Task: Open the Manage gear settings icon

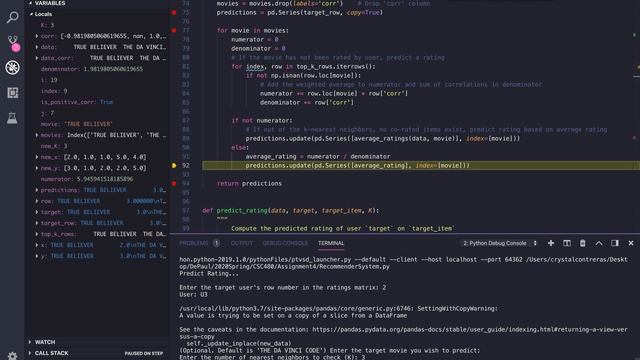Action: click(12, 356)
